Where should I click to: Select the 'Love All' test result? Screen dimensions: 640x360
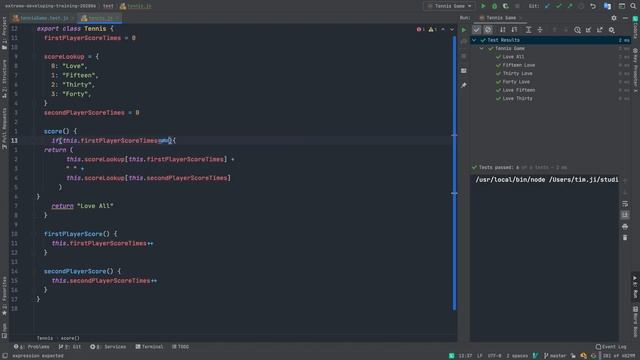(513, 57)
